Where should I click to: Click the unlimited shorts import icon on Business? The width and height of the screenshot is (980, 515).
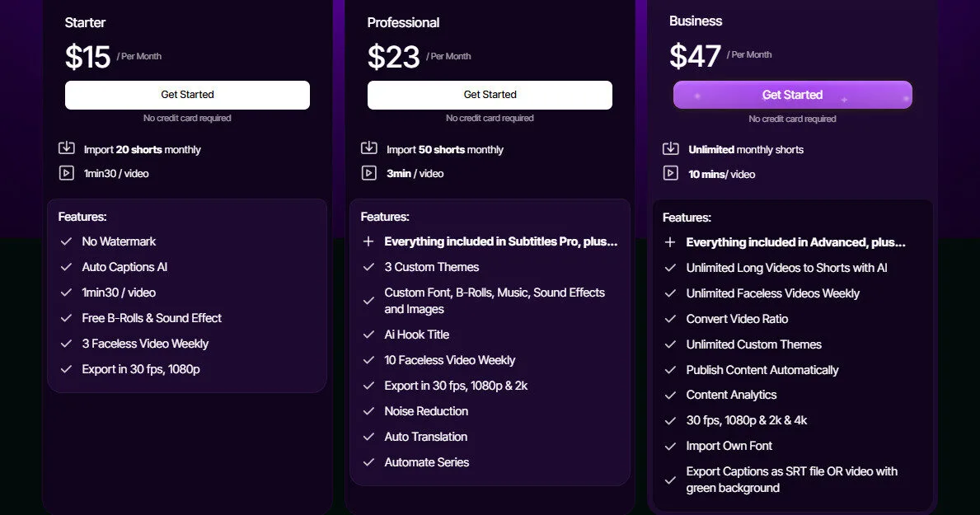pos(672,149)
